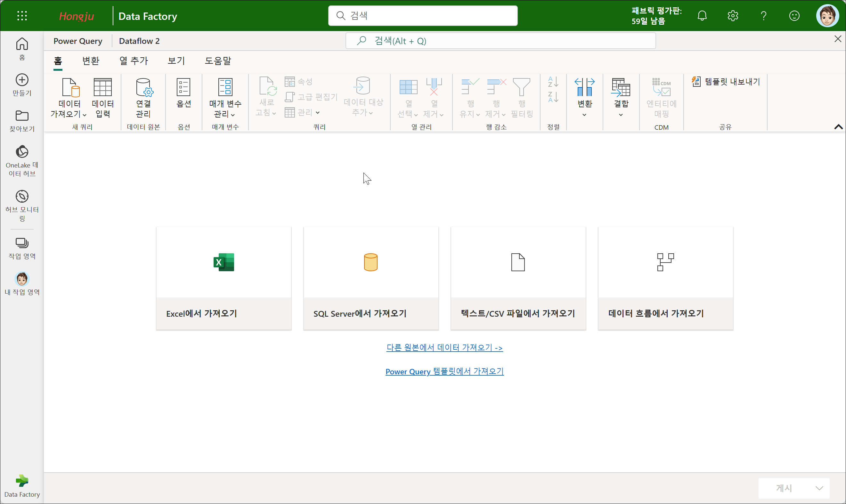Select the Excel에서 가져오기 card
Screen dimensions: 846x504
(224, 278)
